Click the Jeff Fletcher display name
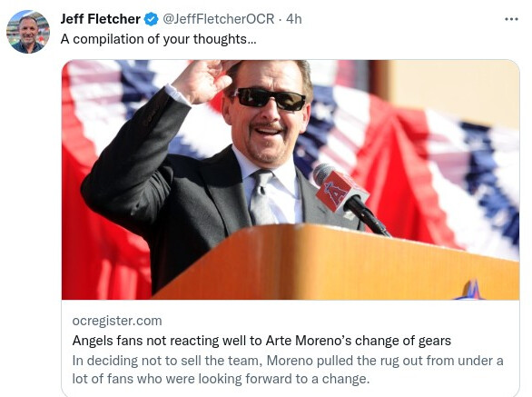Screen dimensions: 532x397 (x=101, y=19)
